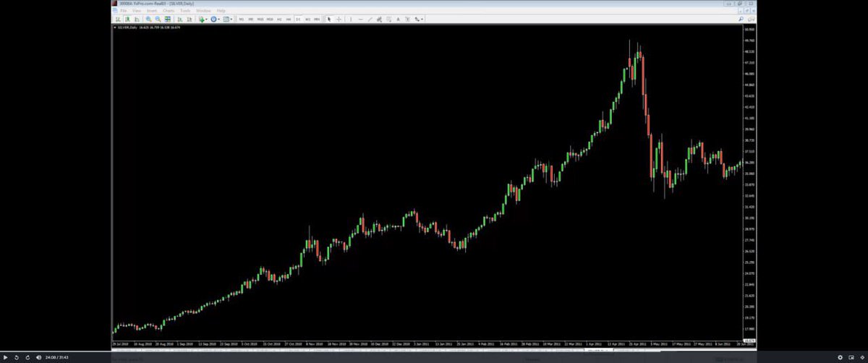Select the trendline drawing tool
The width and height of the screenshot is (868, 363).
click(370, 20)
